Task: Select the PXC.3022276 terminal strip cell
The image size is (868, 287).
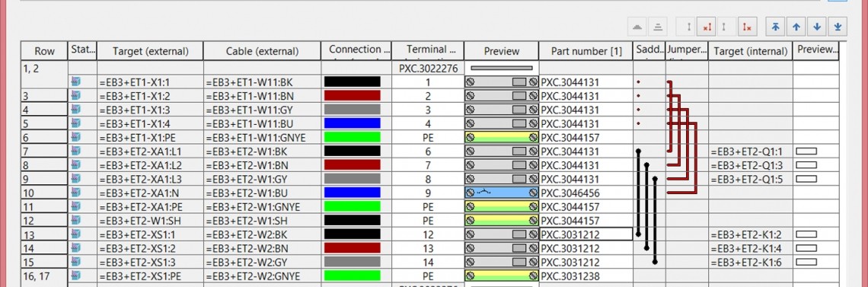Action: click(x=428, y=68)
